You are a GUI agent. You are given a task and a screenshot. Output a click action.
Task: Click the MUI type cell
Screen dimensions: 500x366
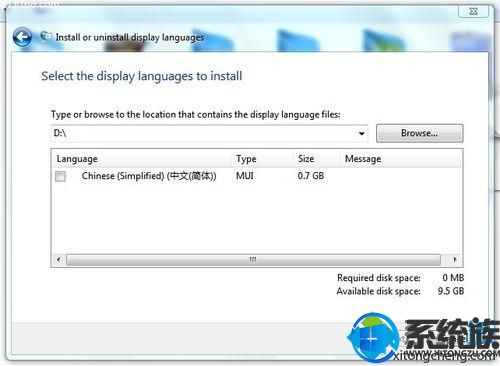(245, 176)
